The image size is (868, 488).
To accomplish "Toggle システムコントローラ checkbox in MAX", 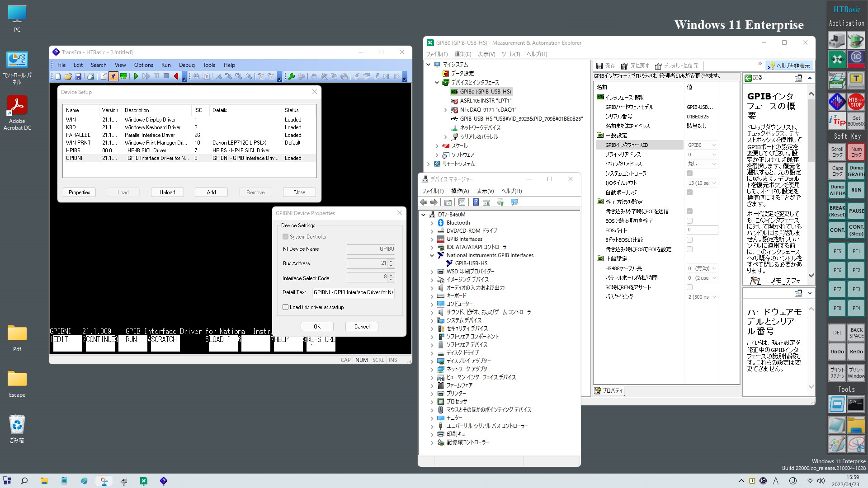I will (x=689, y=174).
